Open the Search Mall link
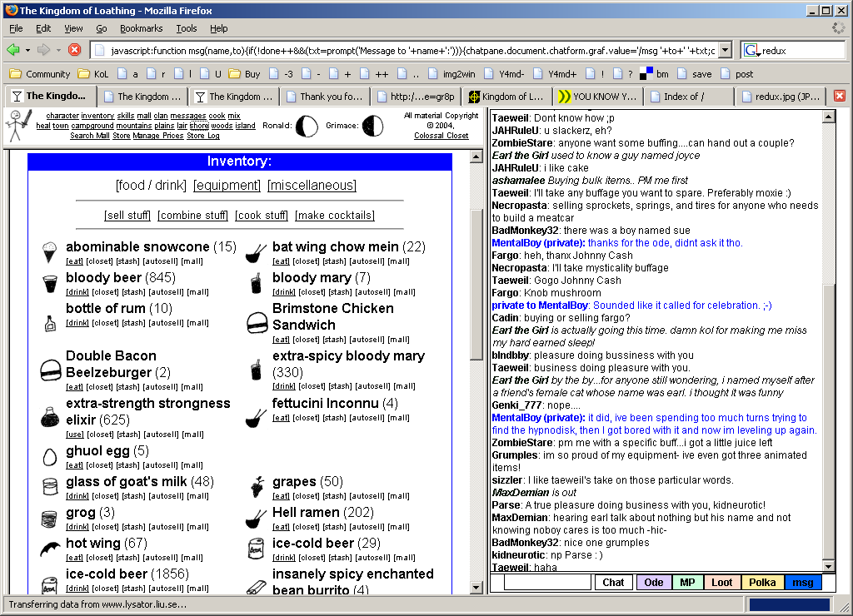853x616 pixels. click(x=90, y=136)
